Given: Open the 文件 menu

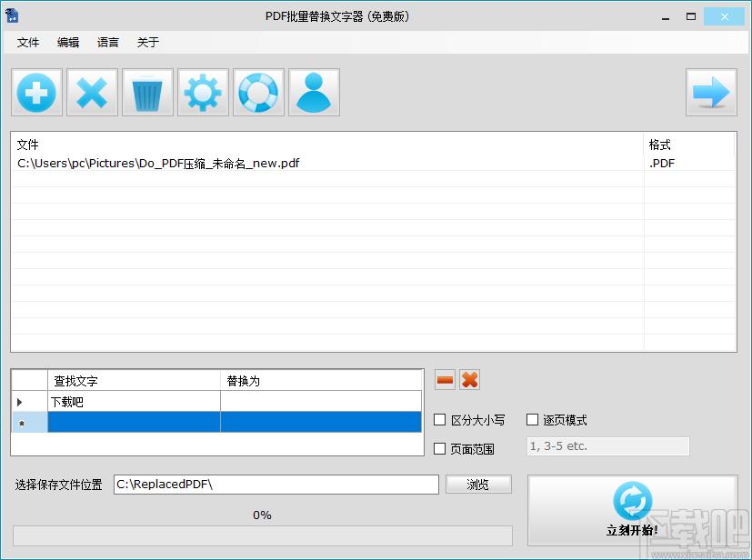Looking at the screenshot, I should (28, 42).
